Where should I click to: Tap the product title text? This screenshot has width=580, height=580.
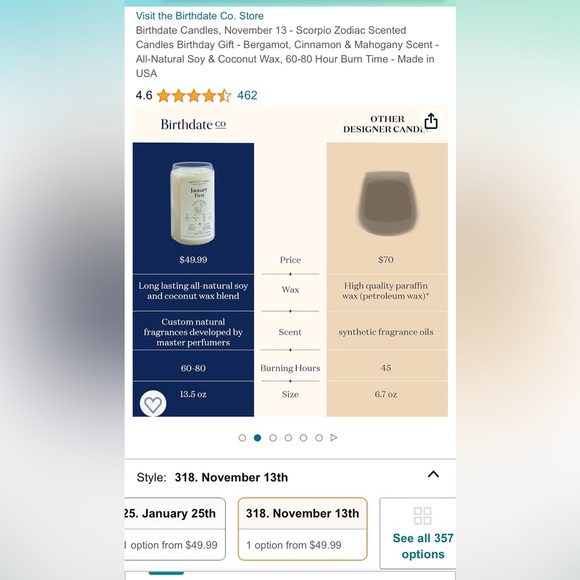tap(287, 52)
